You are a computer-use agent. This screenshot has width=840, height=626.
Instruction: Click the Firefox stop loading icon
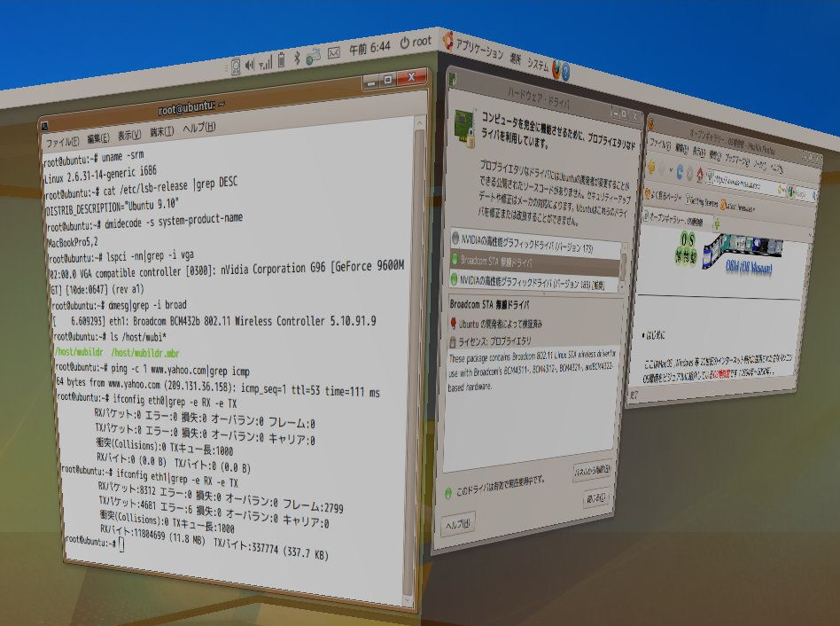coord(690,173)
